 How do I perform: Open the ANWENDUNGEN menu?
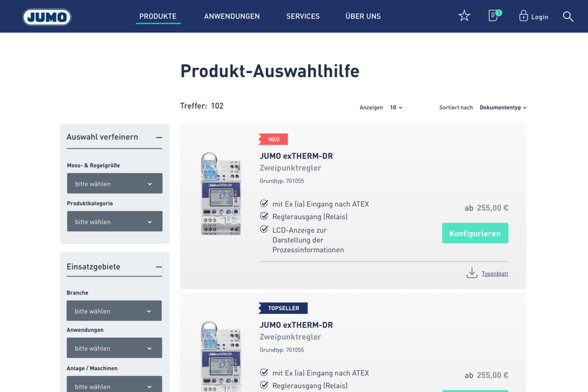click(232, 17)
